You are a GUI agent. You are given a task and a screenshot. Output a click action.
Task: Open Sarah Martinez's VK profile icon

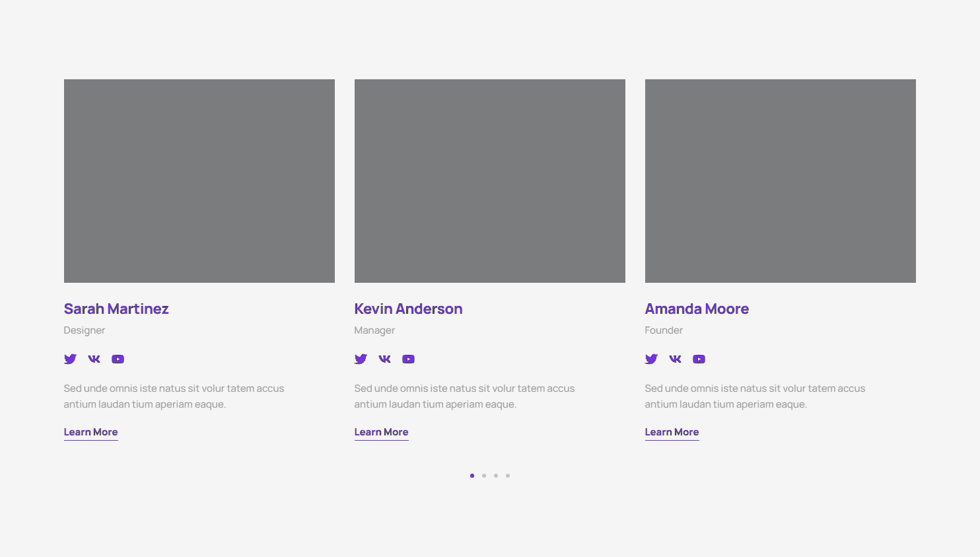(94, 359)
